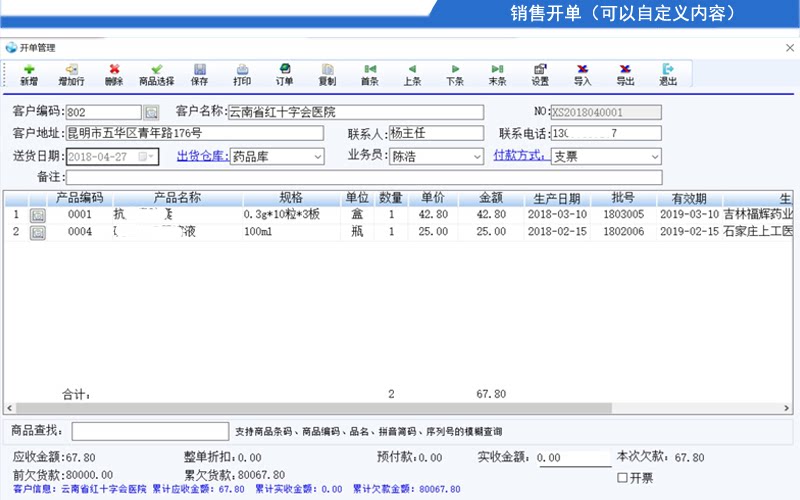Expand the 业务员 陈浩 dropdown
The height and width of the screenshot is (500, 800).
point(477,157)
